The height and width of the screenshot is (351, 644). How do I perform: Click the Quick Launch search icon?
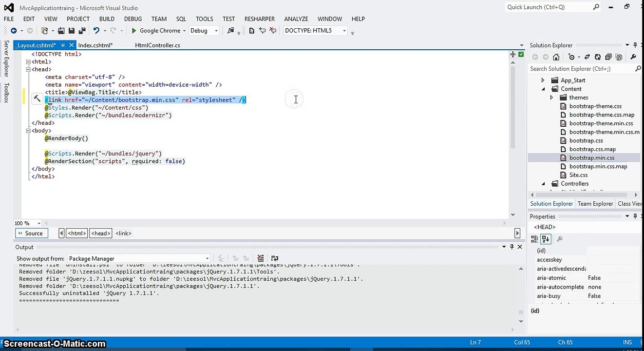coord(596,7)
